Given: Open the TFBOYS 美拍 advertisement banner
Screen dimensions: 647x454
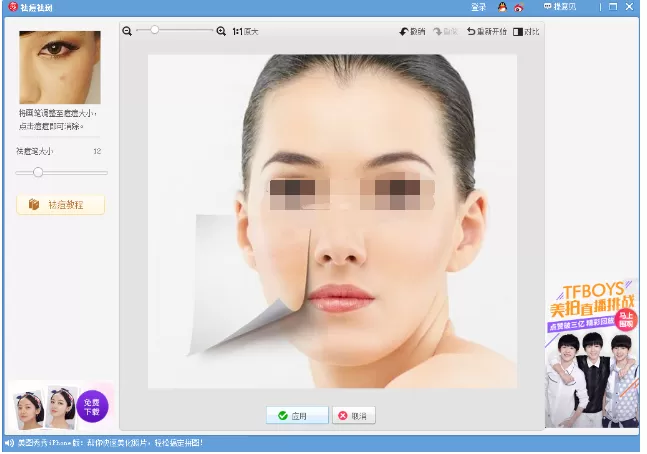Looking at the screenshot, I should (x=592, y=354).
